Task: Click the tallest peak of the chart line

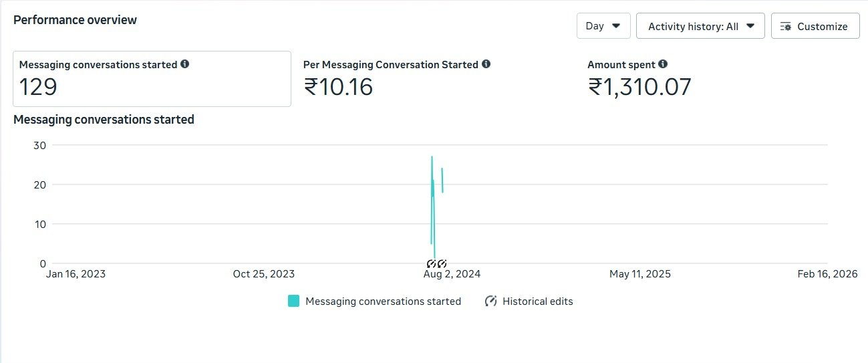Action: tap(432, 158)
